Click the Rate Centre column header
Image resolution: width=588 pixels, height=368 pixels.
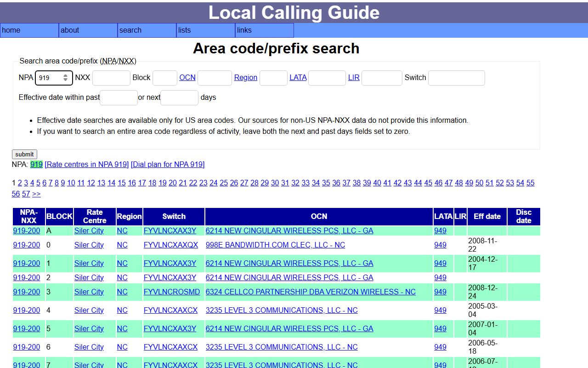(x=95, y=217)
